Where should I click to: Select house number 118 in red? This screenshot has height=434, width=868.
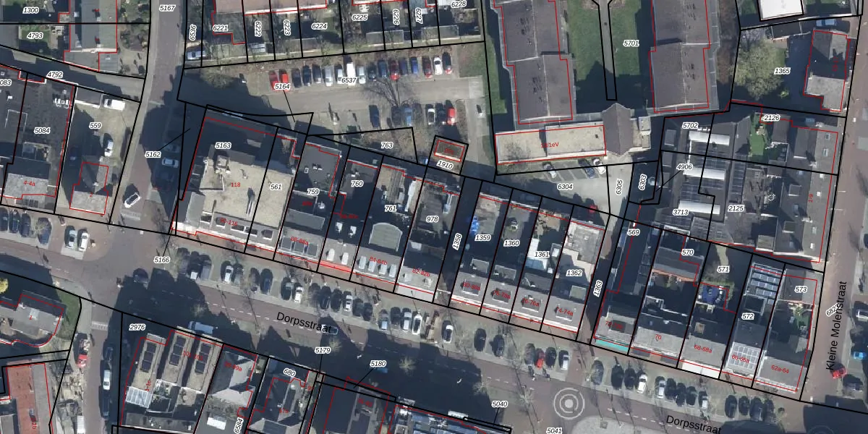click(235, 185)
